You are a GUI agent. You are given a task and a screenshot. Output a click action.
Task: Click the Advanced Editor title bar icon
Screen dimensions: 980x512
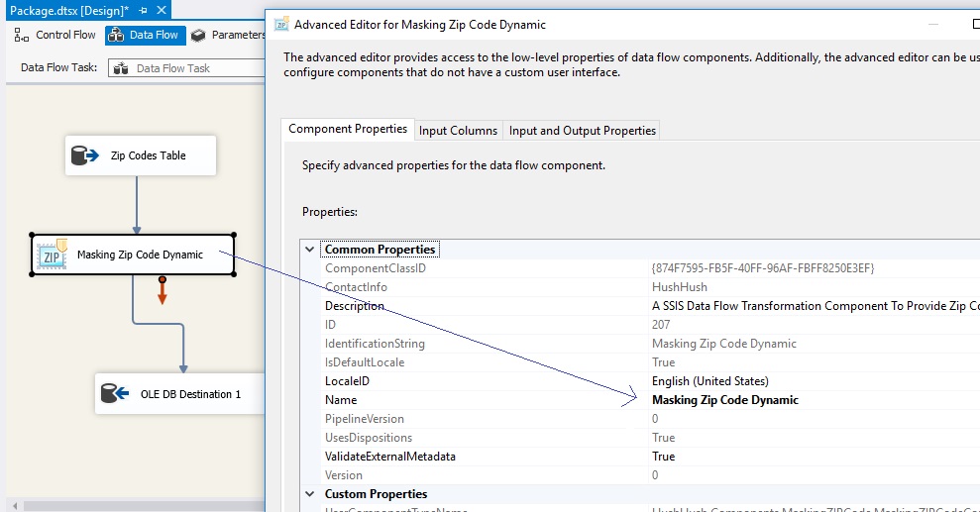(281, 24)
